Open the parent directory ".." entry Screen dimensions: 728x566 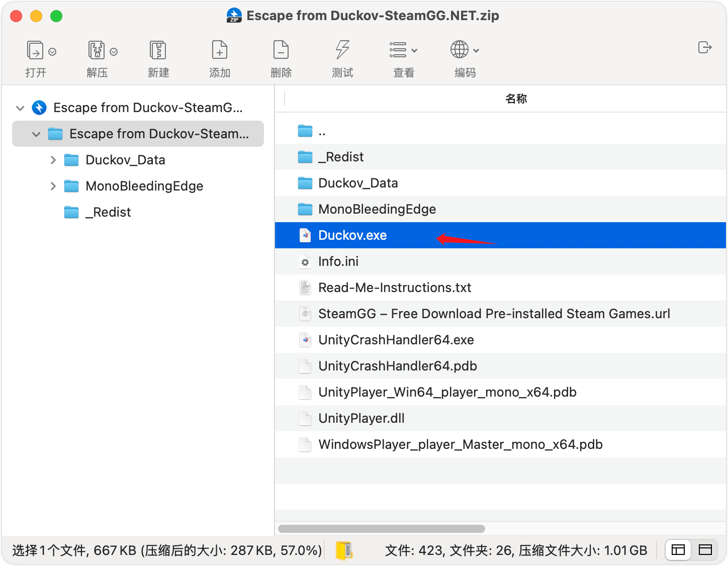pos(322,132)
